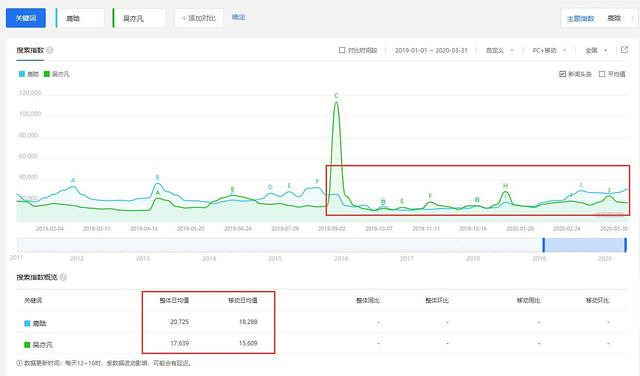Check the 平均值 checkbox
640x376 pixels.
[602, 74]
